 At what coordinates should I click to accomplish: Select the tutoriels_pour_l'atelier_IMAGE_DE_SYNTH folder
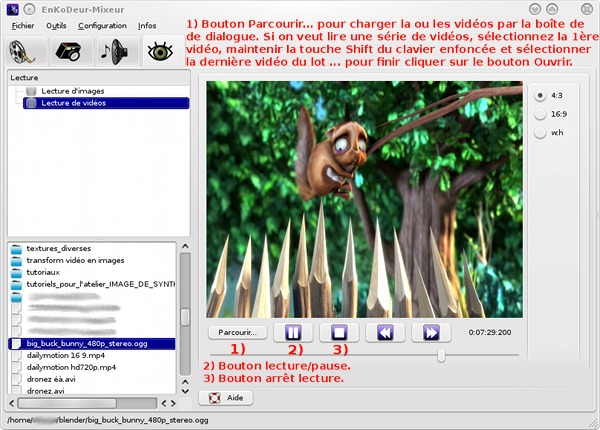tap(101, 284)
